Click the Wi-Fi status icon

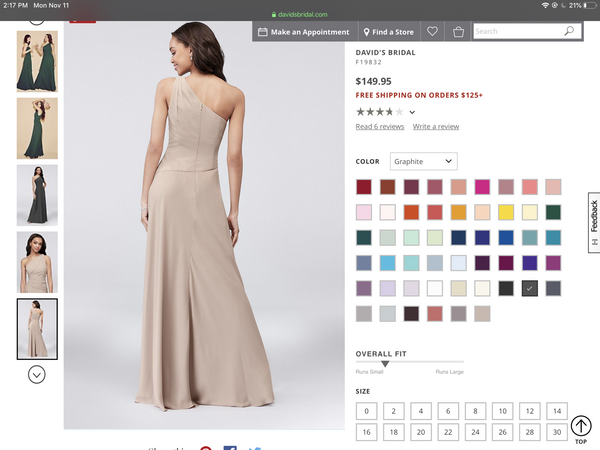click(x=545, y=5)
